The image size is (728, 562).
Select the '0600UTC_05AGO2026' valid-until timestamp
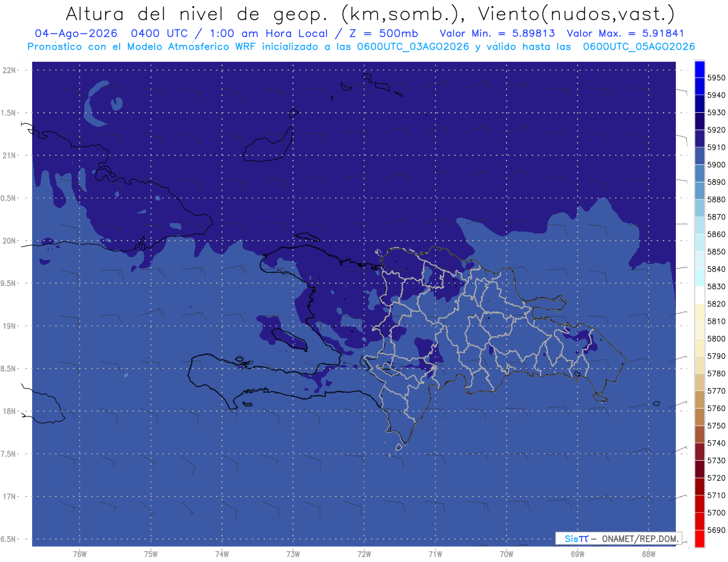[639, 46]
